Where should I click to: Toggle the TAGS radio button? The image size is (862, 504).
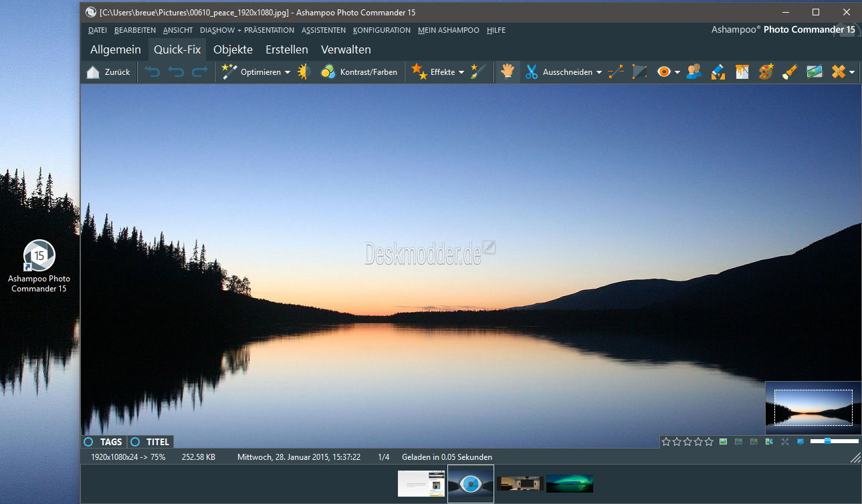88,442
